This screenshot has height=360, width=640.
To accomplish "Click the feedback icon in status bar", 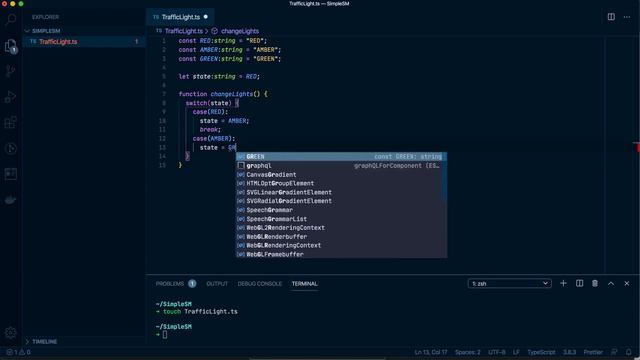I will (614, 352).
